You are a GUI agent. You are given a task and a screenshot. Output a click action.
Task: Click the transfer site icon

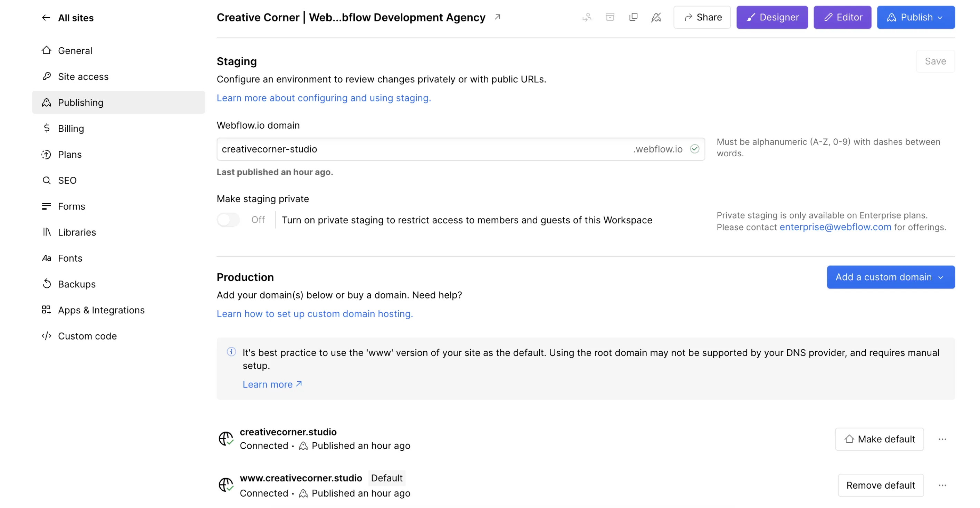pyautogui.click(x=587, y=17)
